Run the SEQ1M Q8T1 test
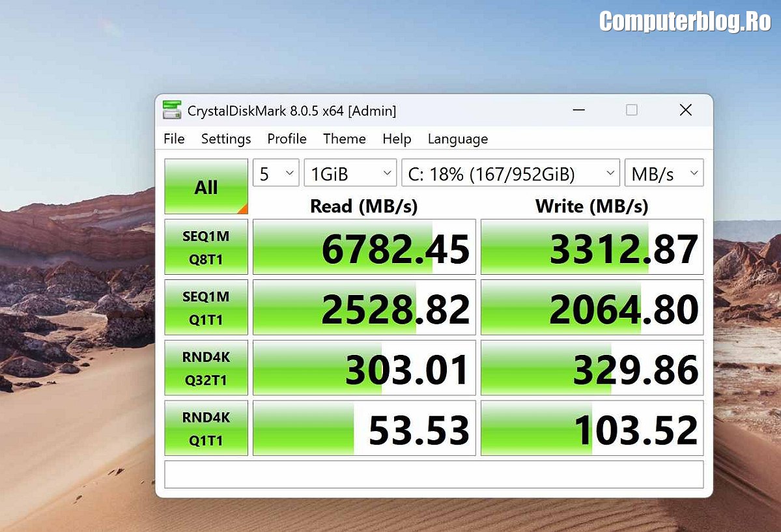The image size is (781, 532). (x=206, y=247)
